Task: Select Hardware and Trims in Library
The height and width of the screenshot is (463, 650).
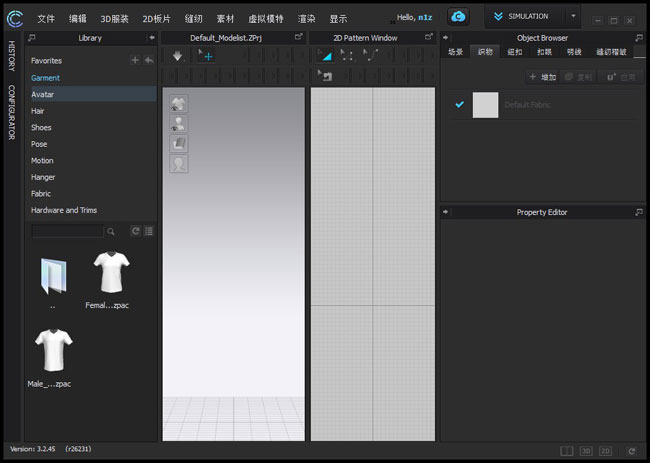Action: click(x=64, y=210)
